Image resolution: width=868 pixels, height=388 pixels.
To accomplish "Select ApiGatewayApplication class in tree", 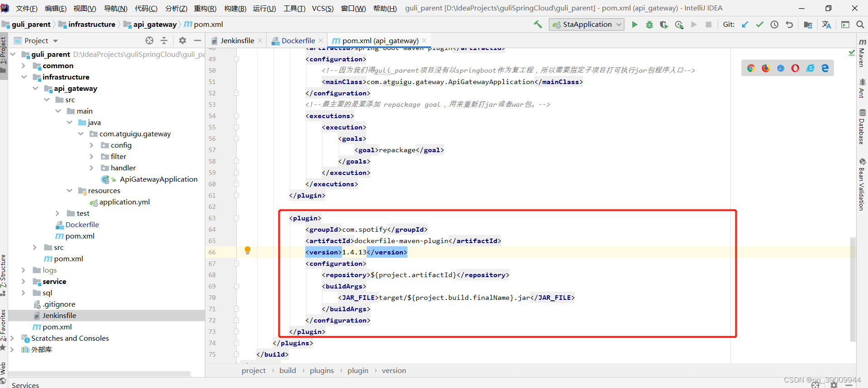I will (x=159, y=179).
